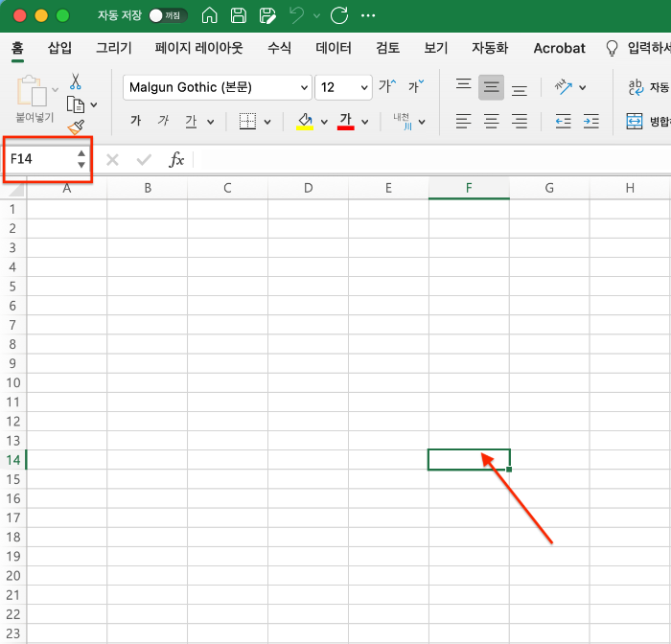Toggle bold formatting 가 button
The image size is (671, 644).
point(136,121)
